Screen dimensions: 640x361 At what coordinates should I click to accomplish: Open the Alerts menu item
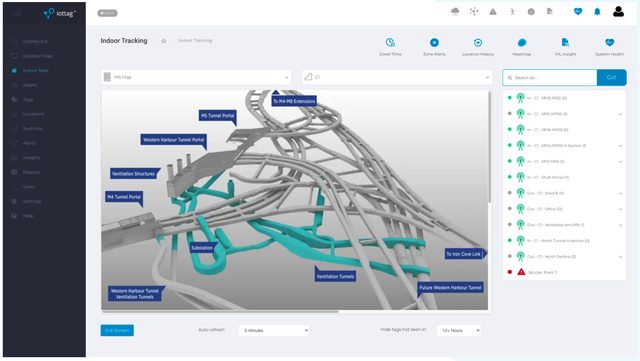pos(29,143)
